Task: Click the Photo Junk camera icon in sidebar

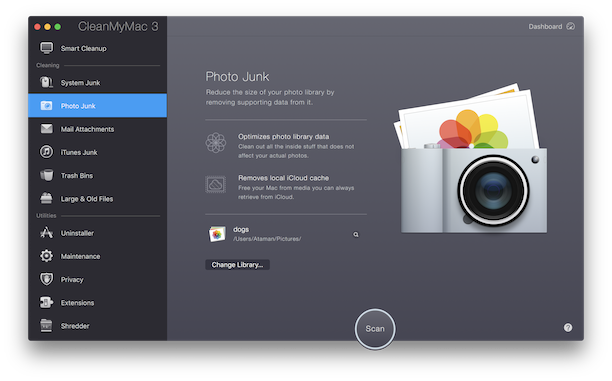Action: tap(46, 105)
